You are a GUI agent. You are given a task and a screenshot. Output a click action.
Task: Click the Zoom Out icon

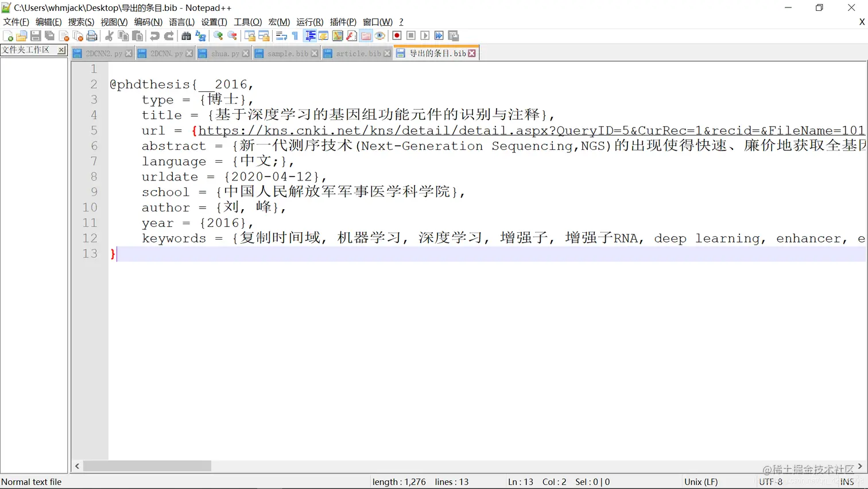coord(232,36)
